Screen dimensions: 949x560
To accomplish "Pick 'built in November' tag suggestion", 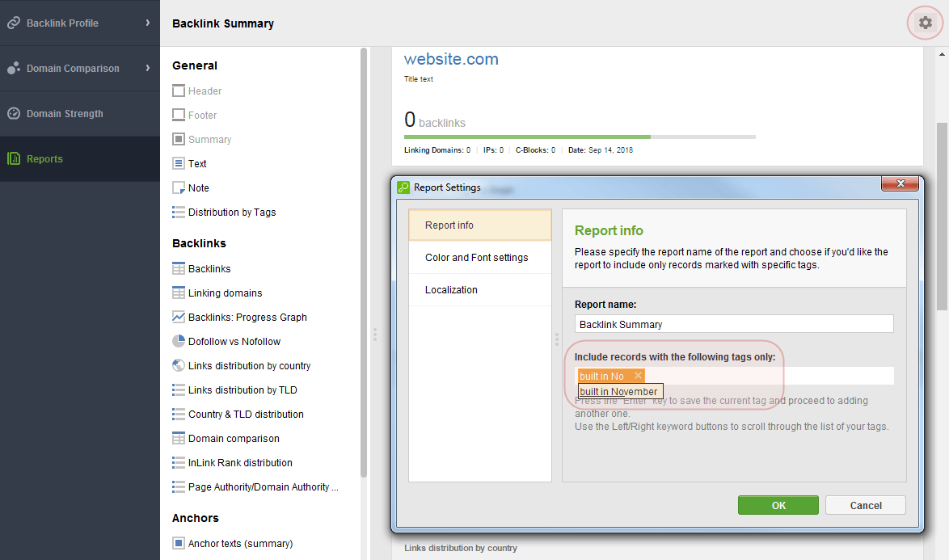I will point(619,392).
